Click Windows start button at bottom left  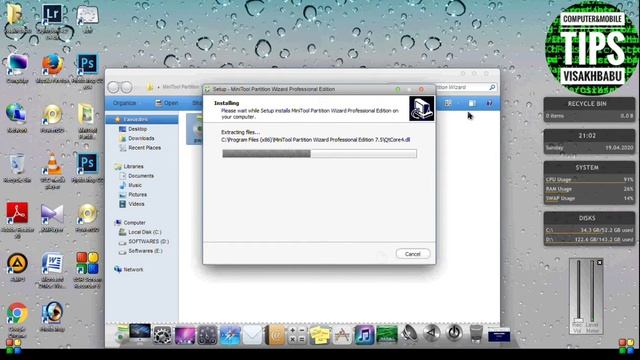[13, 347]
